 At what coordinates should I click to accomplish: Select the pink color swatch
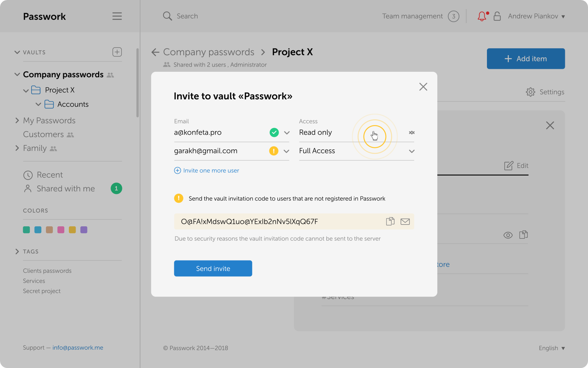[x=61, y=230]
